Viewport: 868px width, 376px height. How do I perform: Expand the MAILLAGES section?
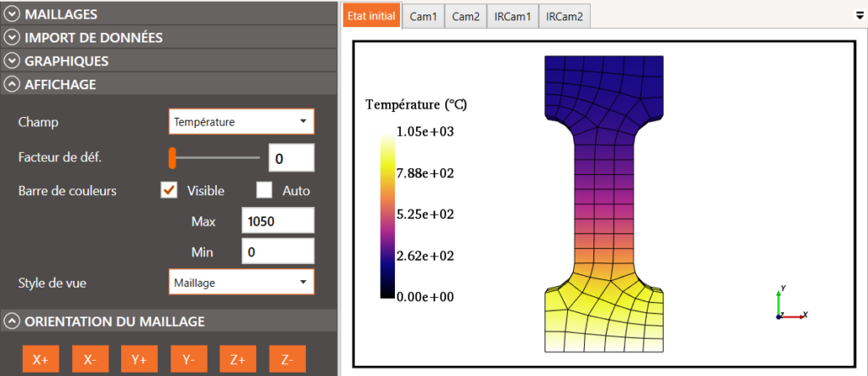[x=169, y=14]
